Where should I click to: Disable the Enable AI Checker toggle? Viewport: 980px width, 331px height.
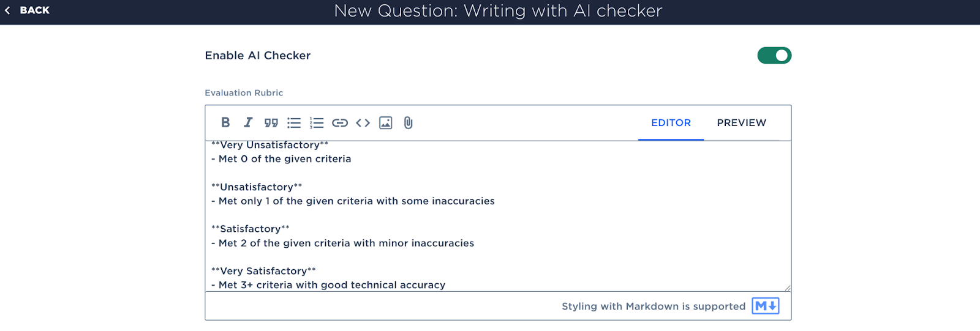point(774,56)
